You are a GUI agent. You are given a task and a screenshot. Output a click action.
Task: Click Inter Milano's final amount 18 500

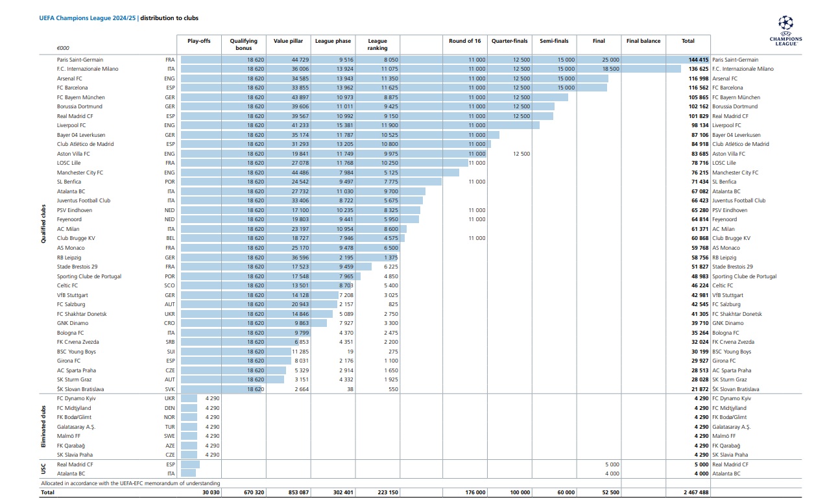coord(610,69)
